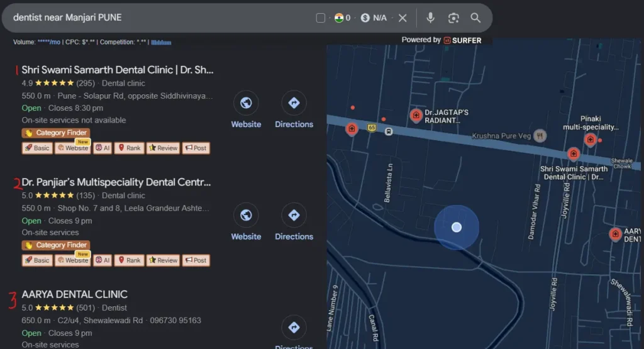
Task: Open Dr. Panjiar's Multispeciality Dental Centre listing
Action: click(116, 182)
